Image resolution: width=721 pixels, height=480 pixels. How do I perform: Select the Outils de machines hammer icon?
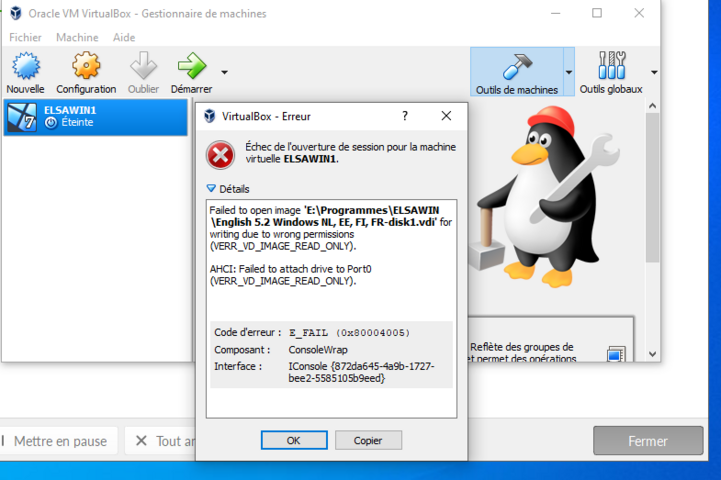(517, 67)
